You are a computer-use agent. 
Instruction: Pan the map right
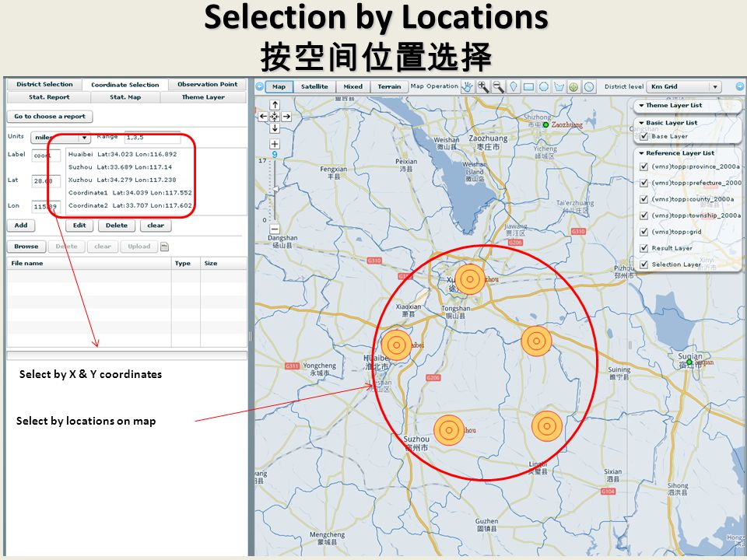[x=286, y=117]
